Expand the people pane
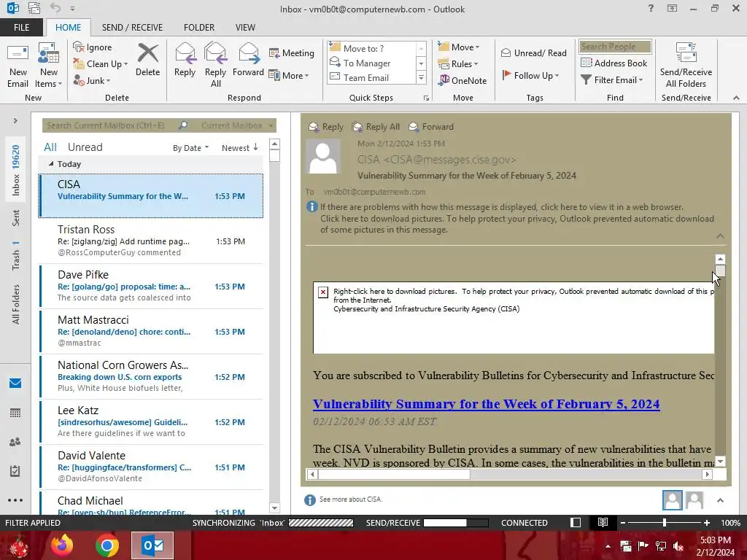Image resolution: width=747 pixels, height=560 pixels. [720, 500]
